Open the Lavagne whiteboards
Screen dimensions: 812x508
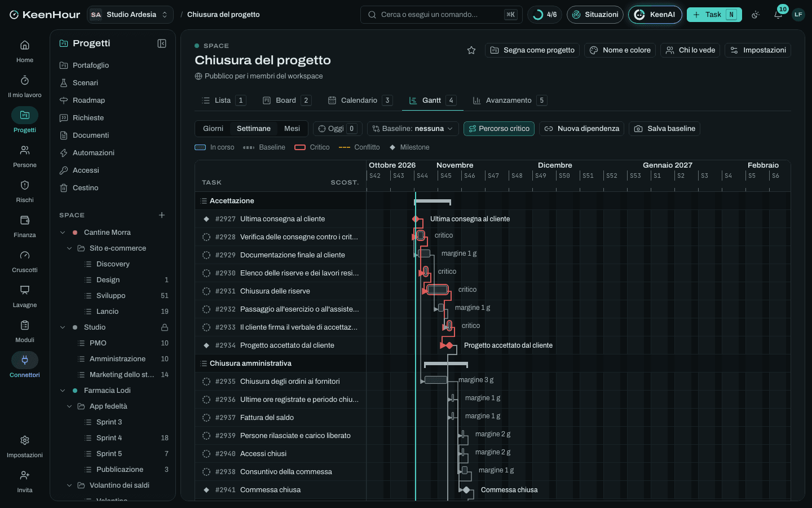point(25,296)
